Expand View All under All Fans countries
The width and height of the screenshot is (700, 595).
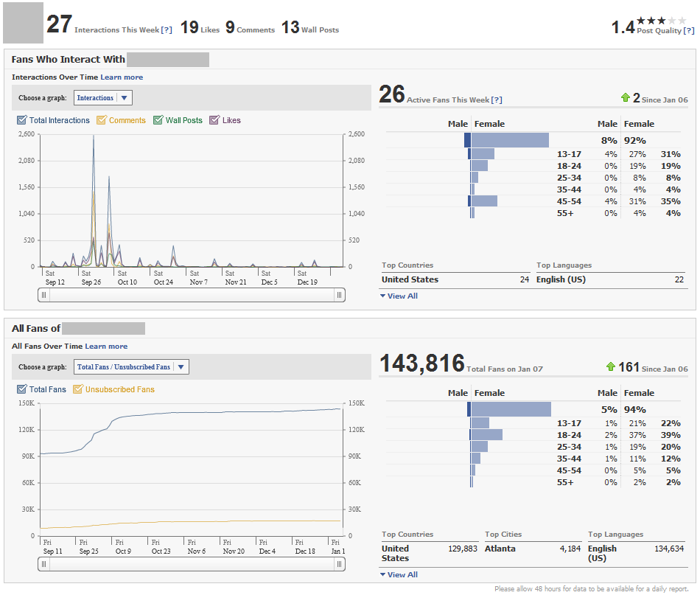(x=402, y=574)
